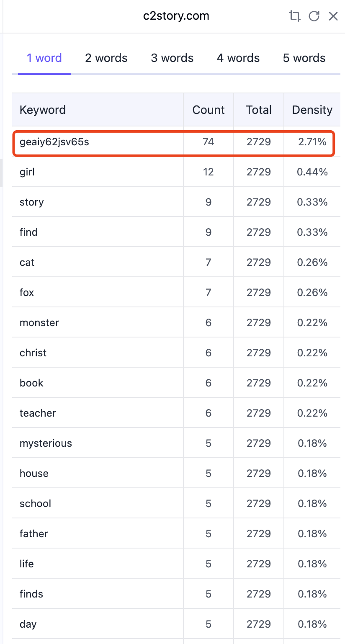Select the father keyword row

click(x=176, y=533)
